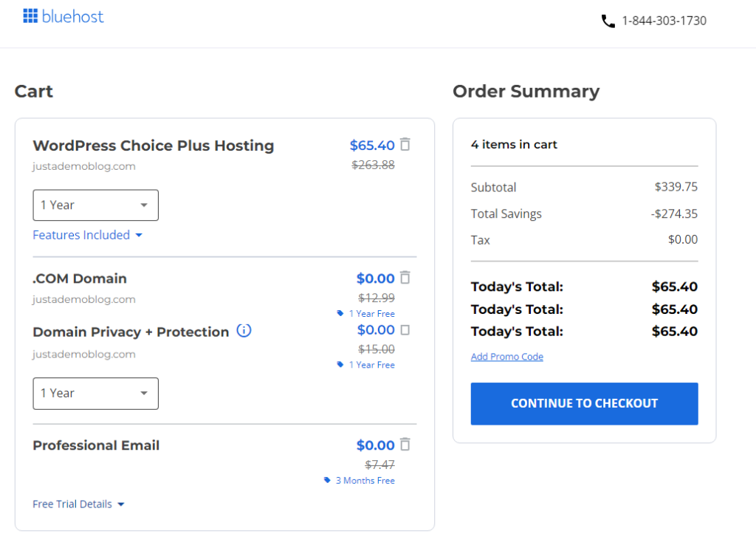The width and height of the screenshot is (756, 548).
Task: Click the Subtotal $339.75 amount
Action: [676, 187]
